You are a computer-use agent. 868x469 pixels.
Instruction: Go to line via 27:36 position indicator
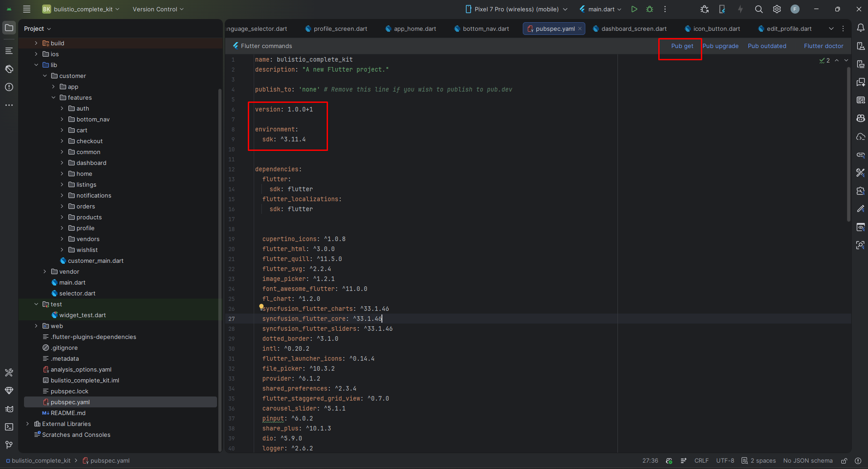tap(650, 461)
